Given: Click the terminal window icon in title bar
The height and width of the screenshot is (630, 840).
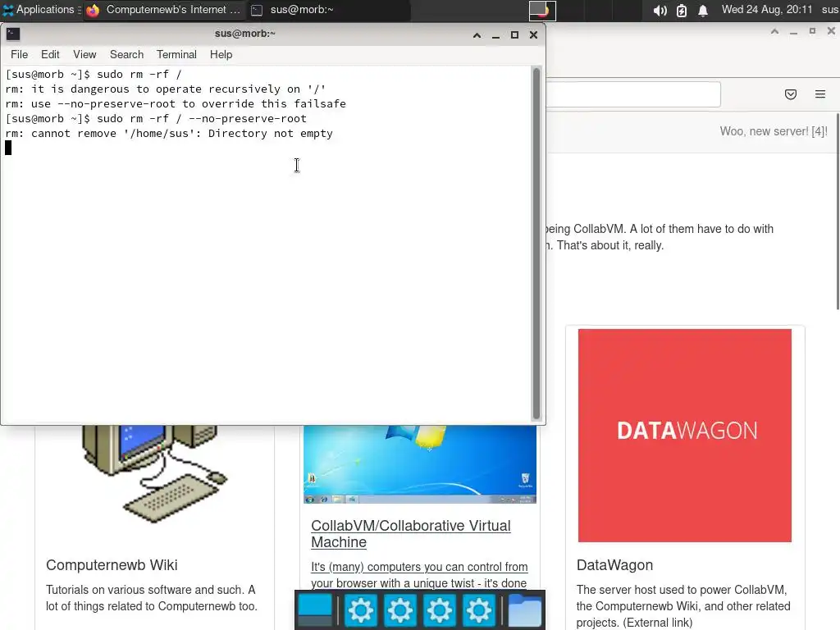Looking at the screenshot, I should point(13,34).
